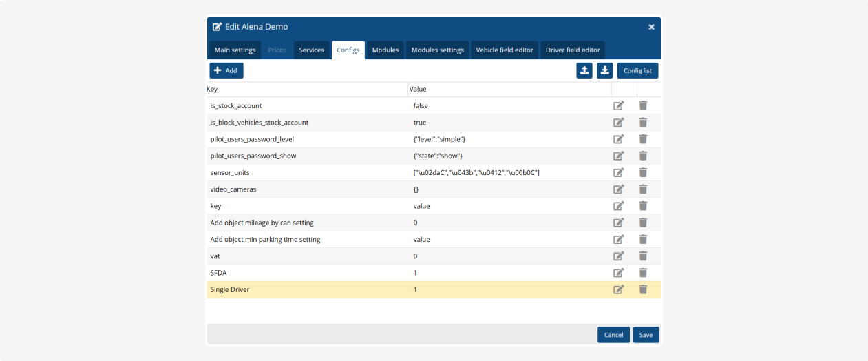Click the download configs icon button
This screenshot has height=361, width=868.
(x=604, y=70)
